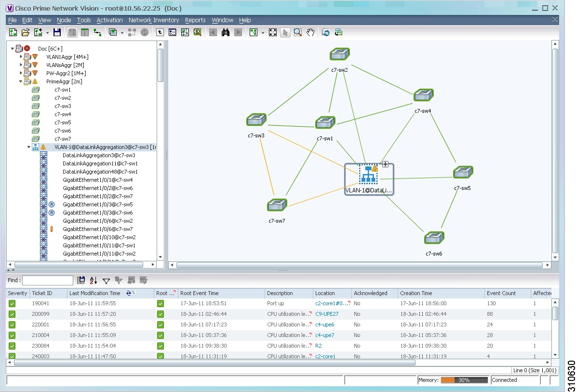Open the dropdown arrow beside the layout icon
Image resolution: width=576 pixels, height=392 pixels.
click(x=263, y=33)
